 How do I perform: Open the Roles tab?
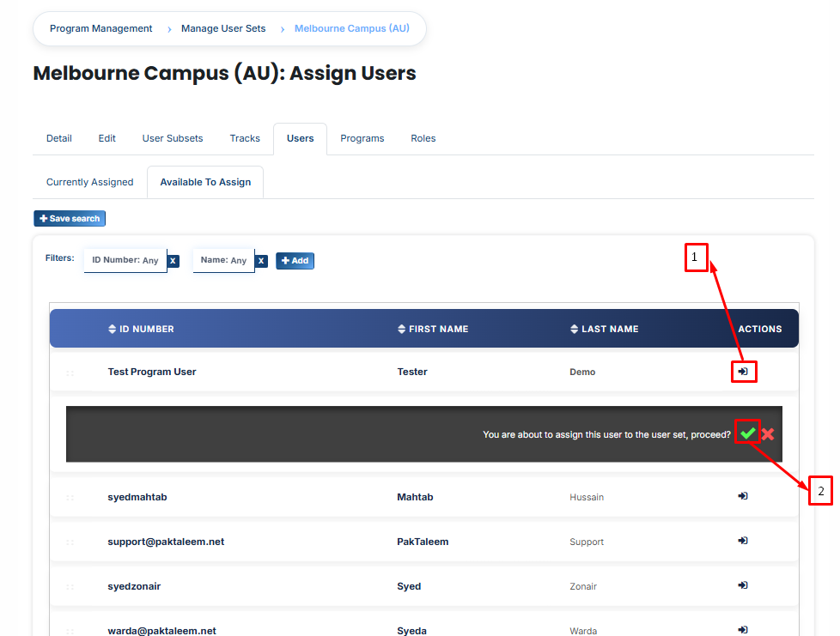click(x=423, y=138)
